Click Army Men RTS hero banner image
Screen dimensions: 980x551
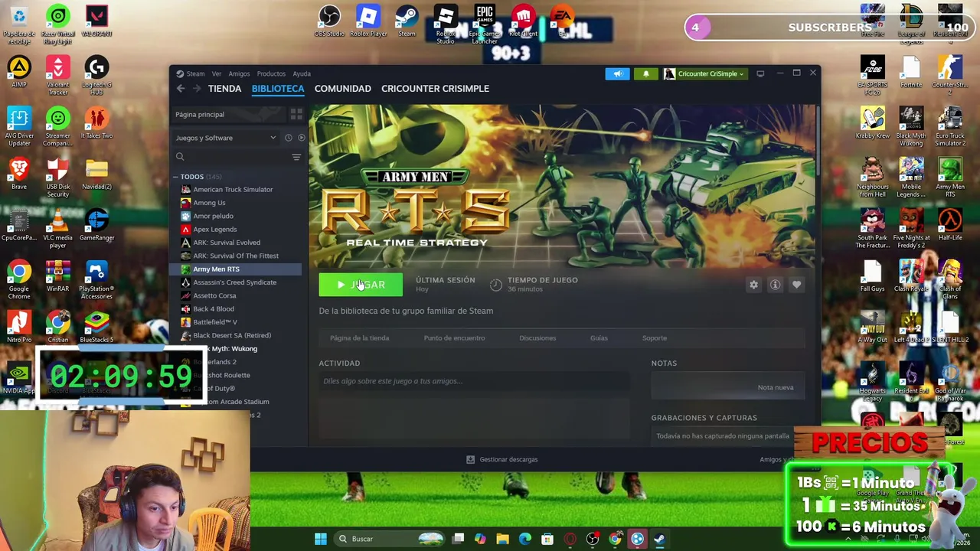[563, 186]
